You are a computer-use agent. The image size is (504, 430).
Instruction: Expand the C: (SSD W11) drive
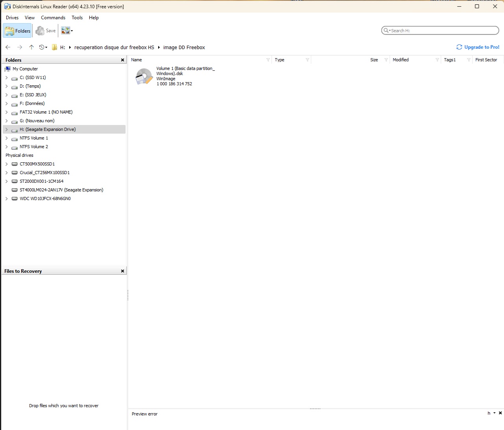tap(6, 77)
